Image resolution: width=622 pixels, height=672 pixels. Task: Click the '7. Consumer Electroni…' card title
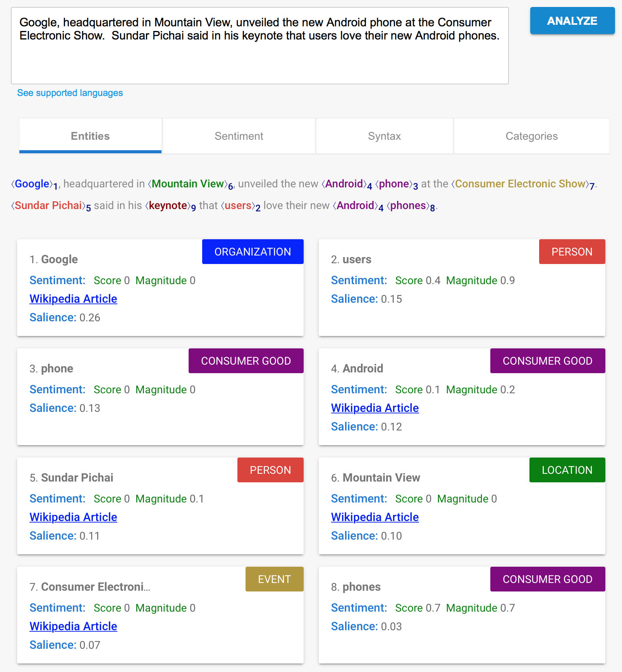pyautogui.click(x=90, y=587)
